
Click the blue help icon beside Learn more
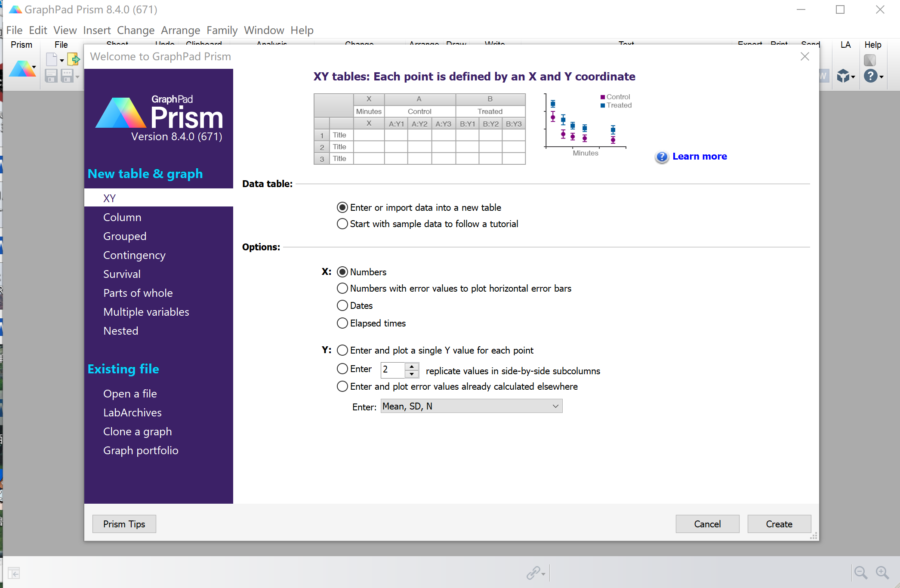(662, 157)
